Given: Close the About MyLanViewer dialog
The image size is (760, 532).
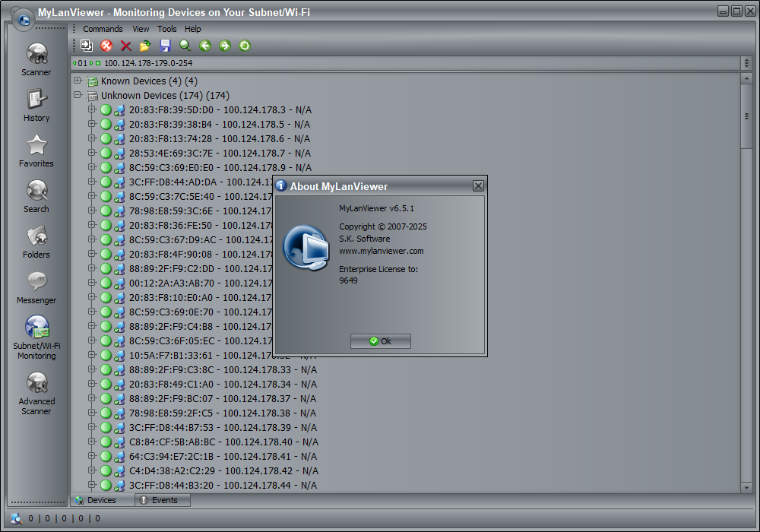Looking at the screenshot, I should pyautogui.click(x=478, y=186).
